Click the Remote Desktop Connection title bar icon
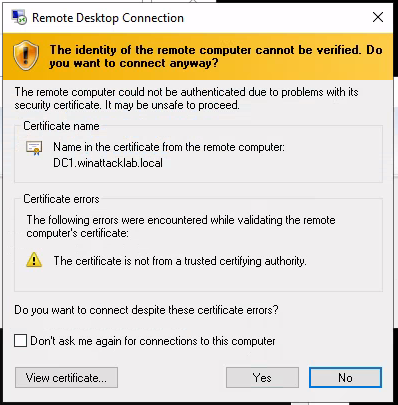Screen dimensions: 398x405 19,17
